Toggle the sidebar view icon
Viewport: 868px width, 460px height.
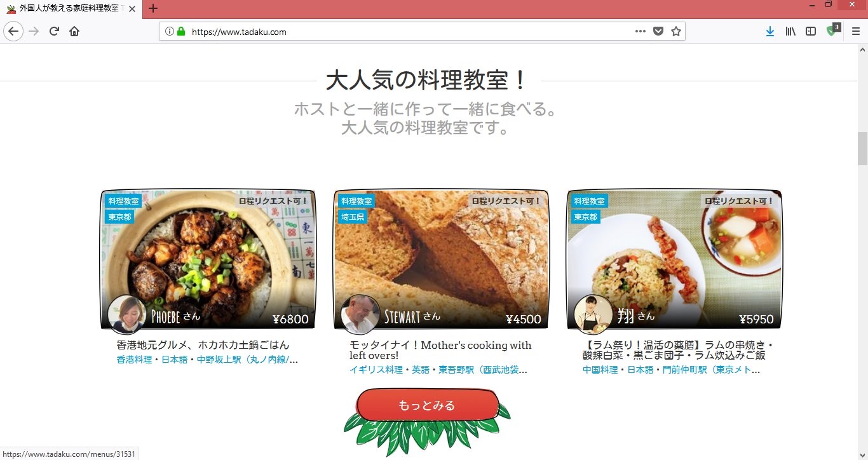click(811, 31)
